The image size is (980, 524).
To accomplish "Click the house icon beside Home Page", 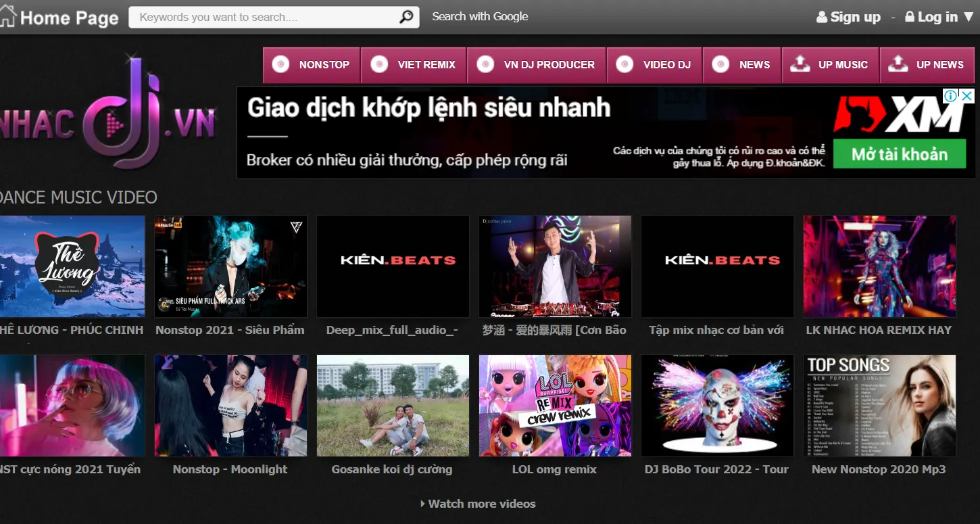I will pyautogui.click(x=7, y=17).
